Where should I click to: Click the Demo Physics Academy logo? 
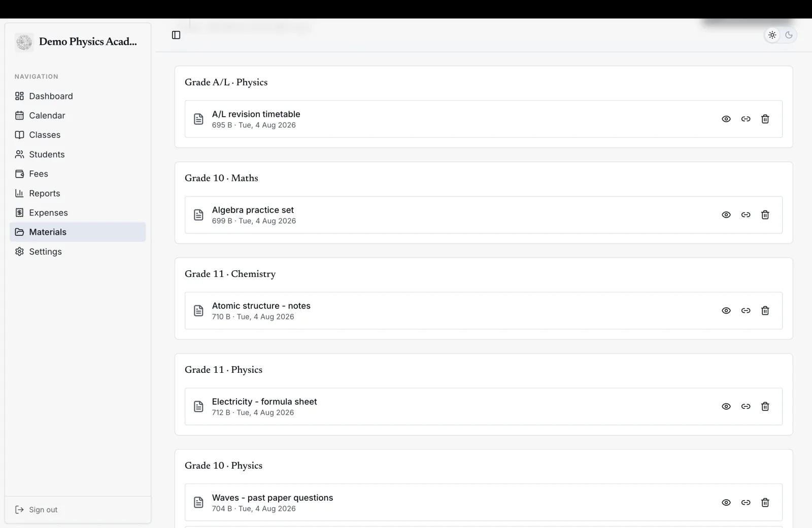[x=24, y=42]
